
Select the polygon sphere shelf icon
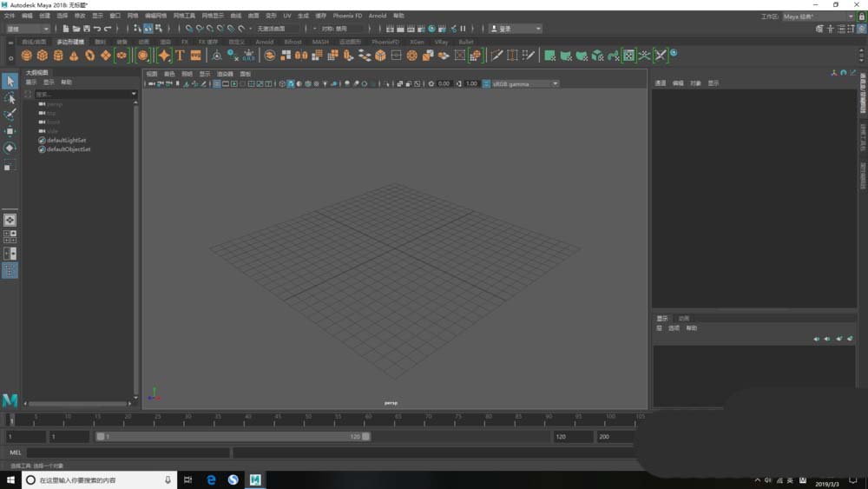coord(26,56)
